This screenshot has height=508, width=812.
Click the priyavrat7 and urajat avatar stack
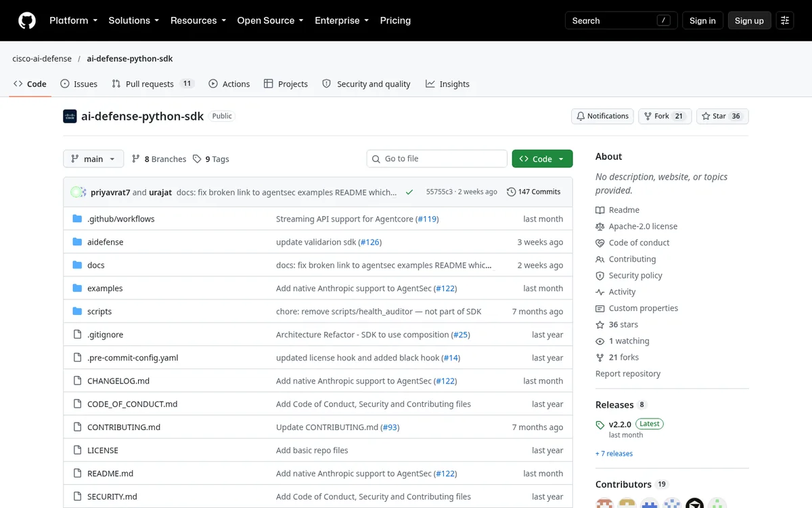click(x=78, y=192)
